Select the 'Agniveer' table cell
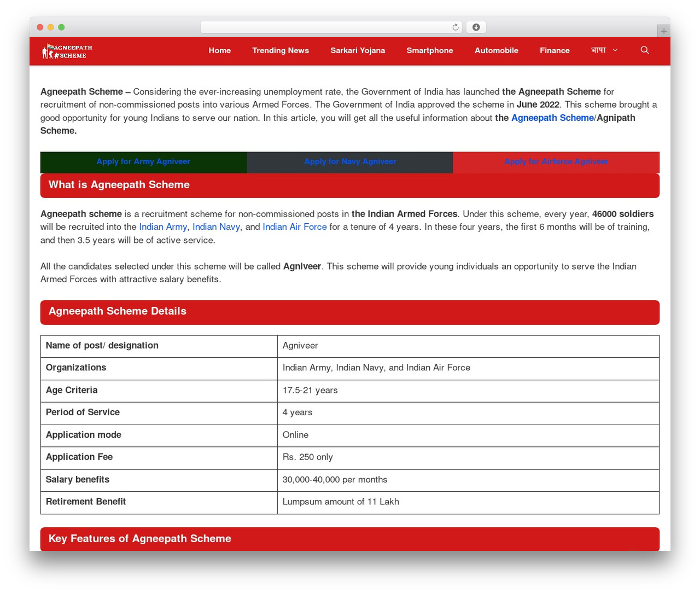Viewport: 700px width, 593px height. click(x=468, y=346)
